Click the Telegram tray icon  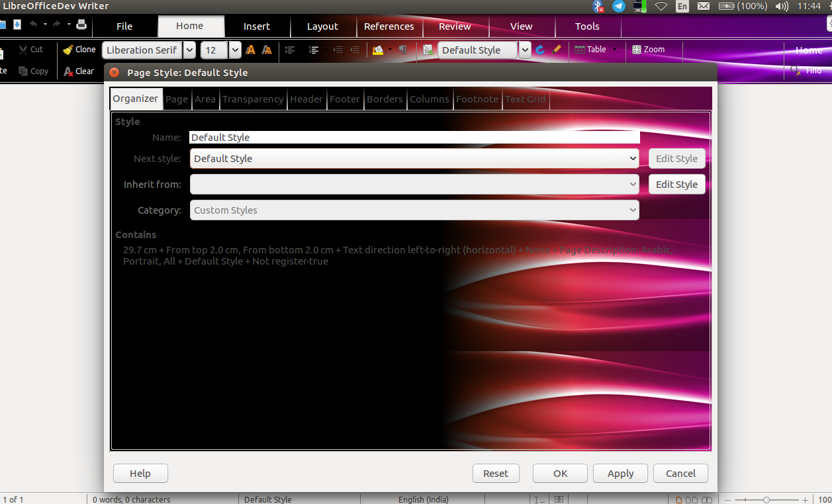point(619,6)
